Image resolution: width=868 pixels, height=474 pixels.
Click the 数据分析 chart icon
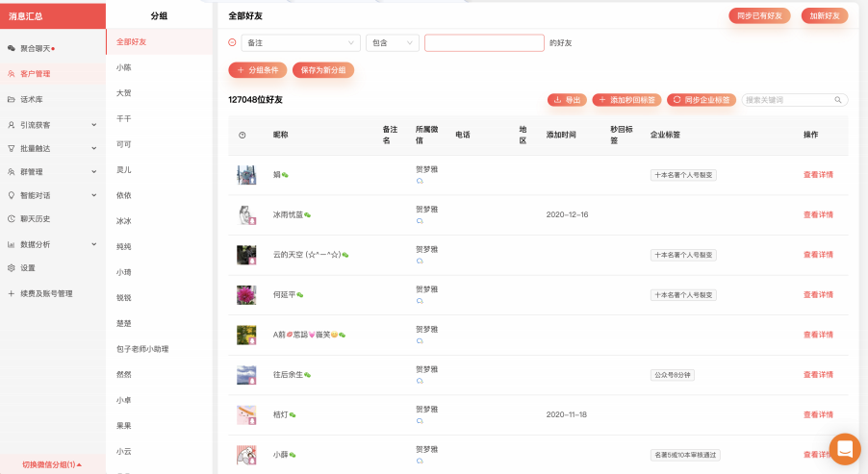click(12, 244)
